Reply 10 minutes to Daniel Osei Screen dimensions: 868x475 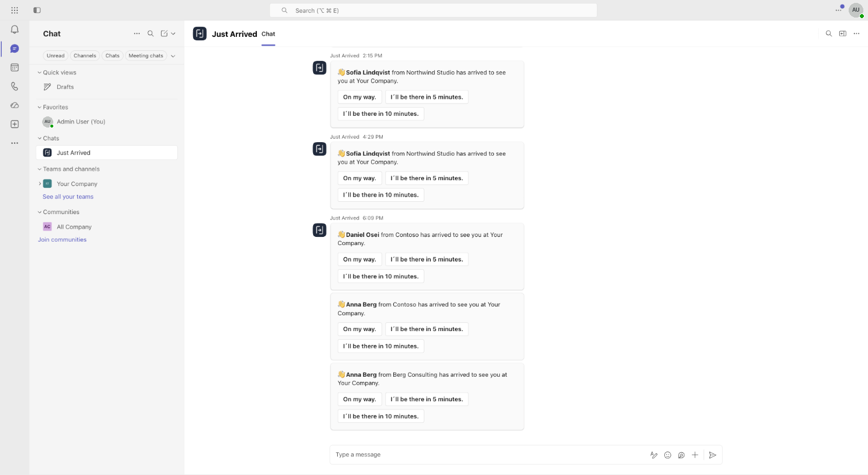[x=381, y=276]
